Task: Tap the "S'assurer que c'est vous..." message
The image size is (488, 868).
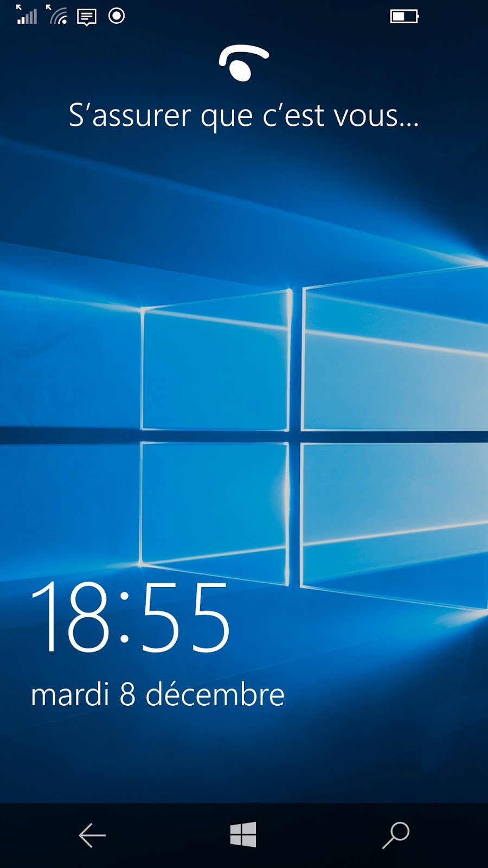Action: [244, 116]
